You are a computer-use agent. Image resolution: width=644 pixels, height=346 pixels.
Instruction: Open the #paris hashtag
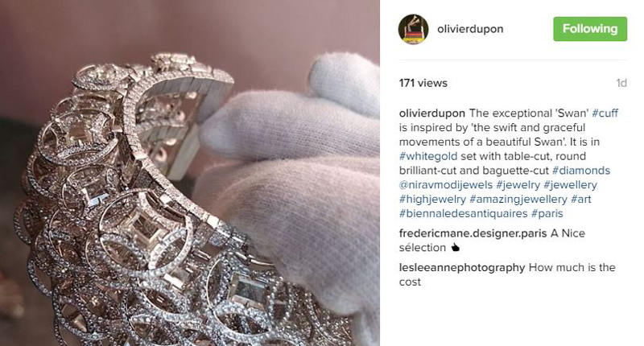click(547, 213)
